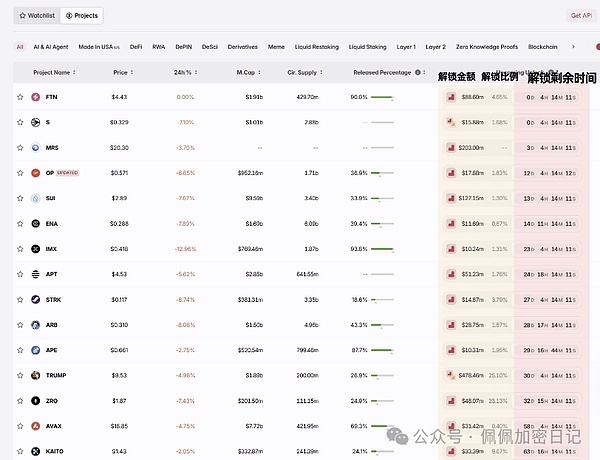
Task: Click the FTN token logo icon
Action: pos(36,97)
